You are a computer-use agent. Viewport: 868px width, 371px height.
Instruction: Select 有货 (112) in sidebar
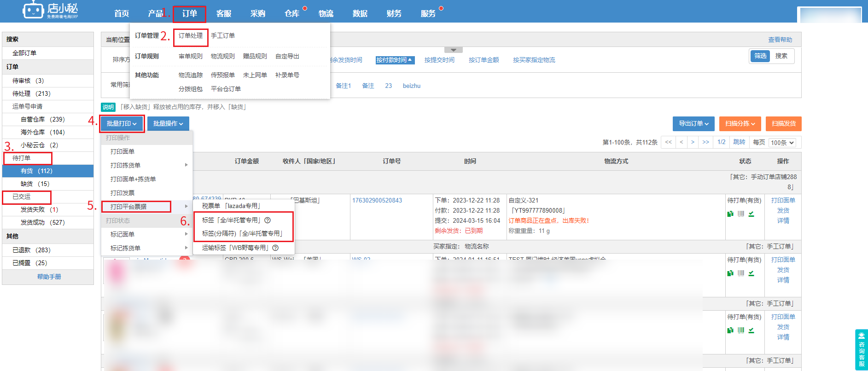click(48, 171)
